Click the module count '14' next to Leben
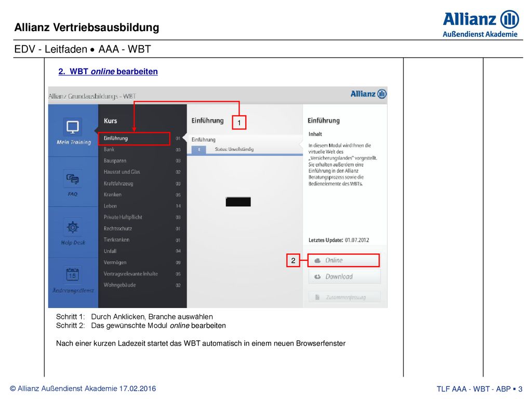This screenshot has width=532, height=399. coord(178,206)
